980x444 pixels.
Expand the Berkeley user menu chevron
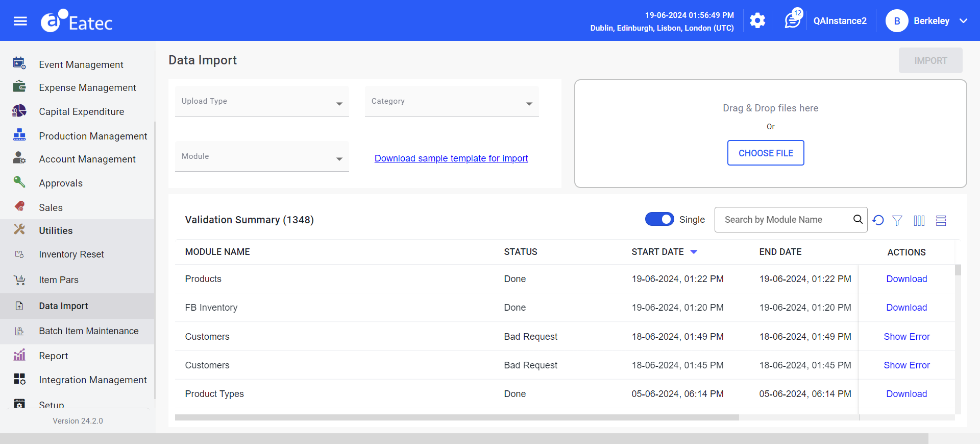coord(964,21)
